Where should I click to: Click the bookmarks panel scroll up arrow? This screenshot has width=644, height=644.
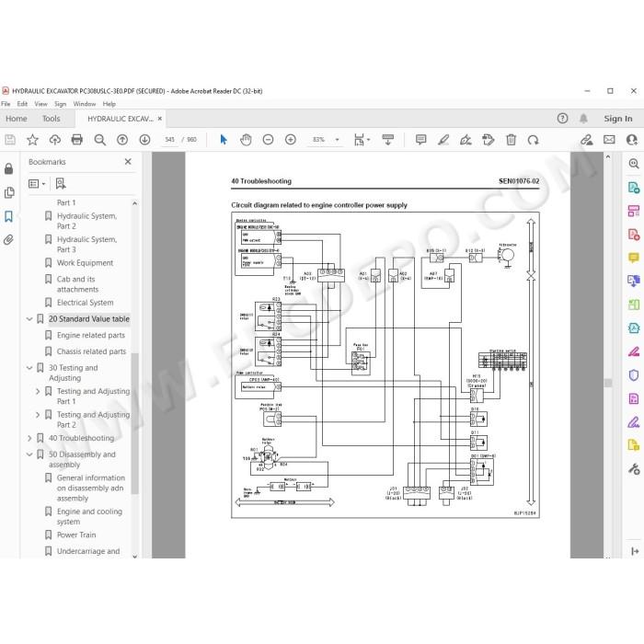(134, 203)
